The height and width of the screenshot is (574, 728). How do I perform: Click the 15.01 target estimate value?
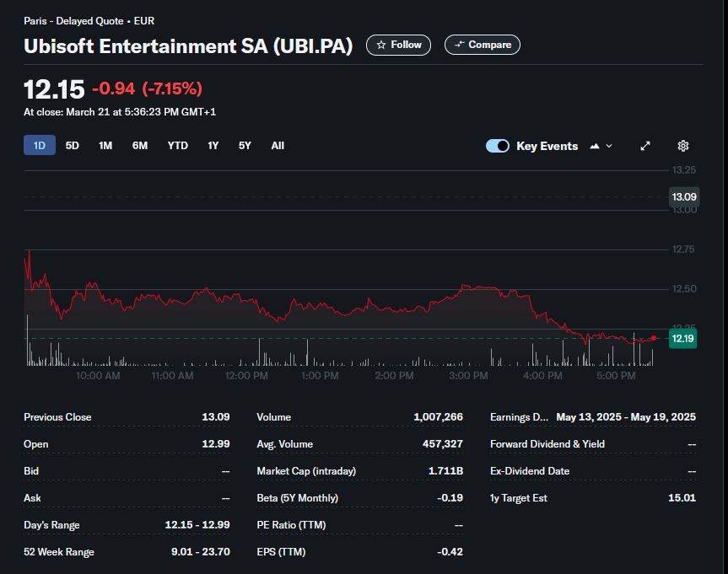pyautogui.click(x=682, y=498)
